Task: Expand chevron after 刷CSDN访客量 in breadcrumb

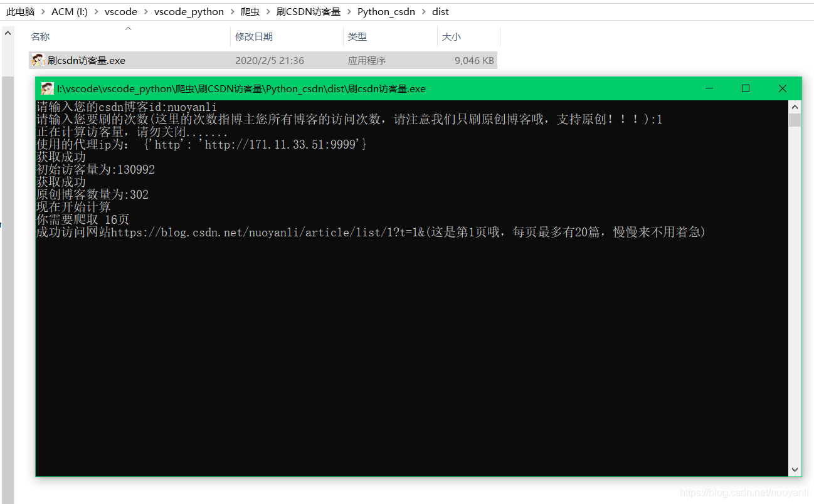Action: (349, 12)
